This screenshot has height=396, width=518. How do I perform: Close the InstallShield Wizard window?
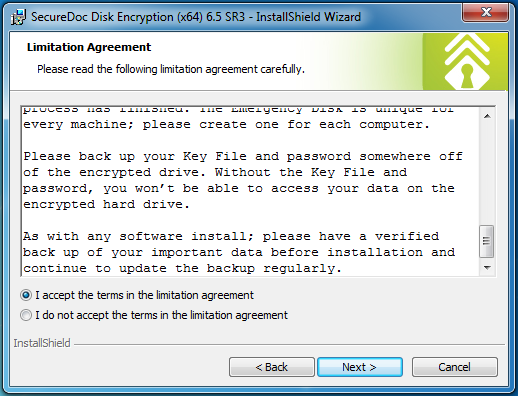[x=485, y=13]
